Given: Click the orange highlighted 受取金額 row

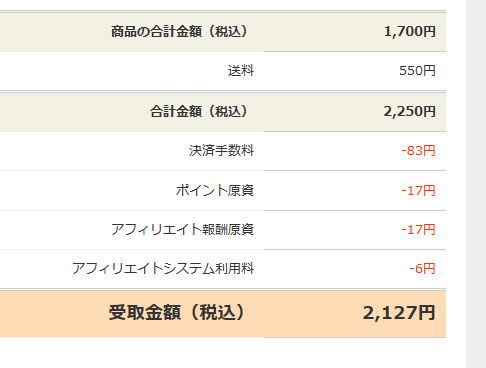Looking at the screenshot, I should pyautogui.click(x=223, y=314).
